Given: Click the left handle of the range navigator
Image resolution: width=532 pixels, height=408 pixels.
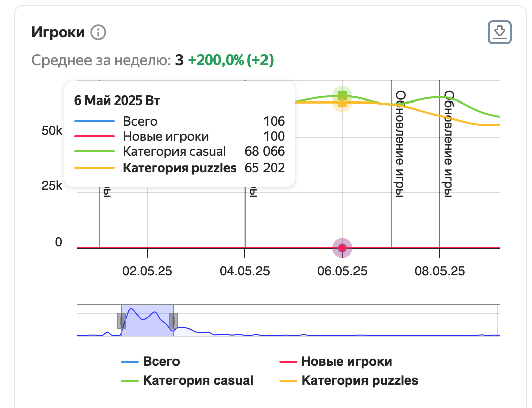Looking at the screenshot, I should [x=121, y=320].
